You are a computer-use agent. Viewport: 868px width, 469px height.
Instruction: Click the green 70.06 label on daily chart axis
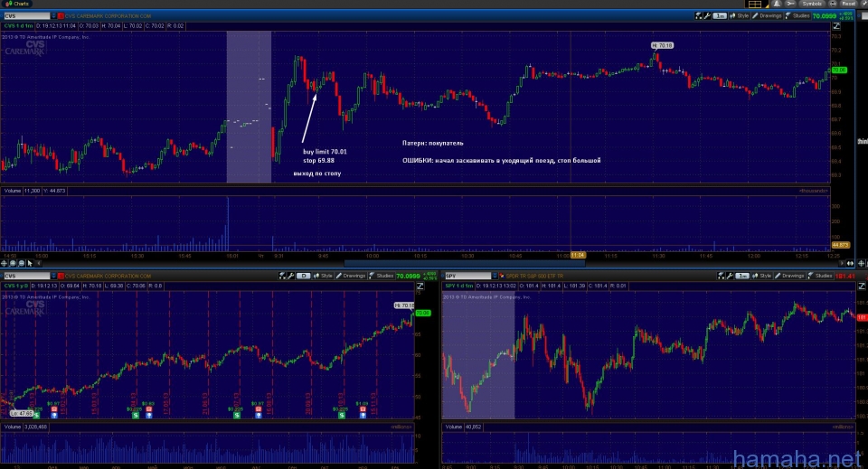pos(423,313)
